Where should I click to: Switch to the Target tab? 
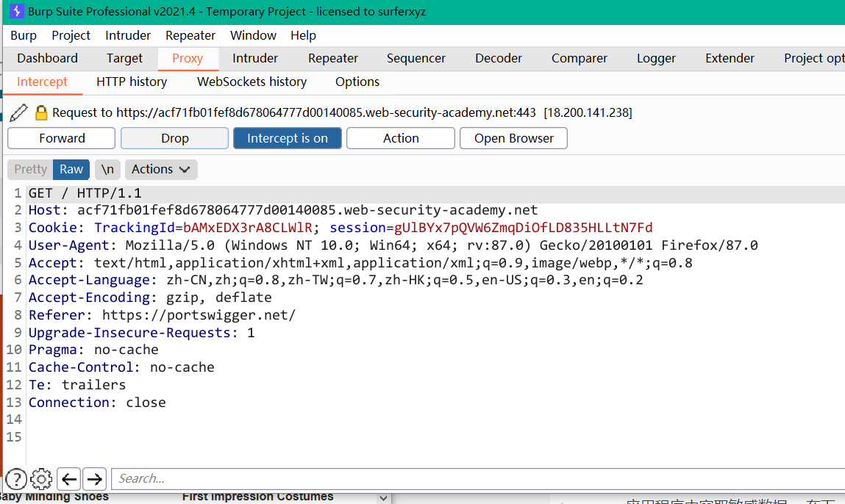124,58
